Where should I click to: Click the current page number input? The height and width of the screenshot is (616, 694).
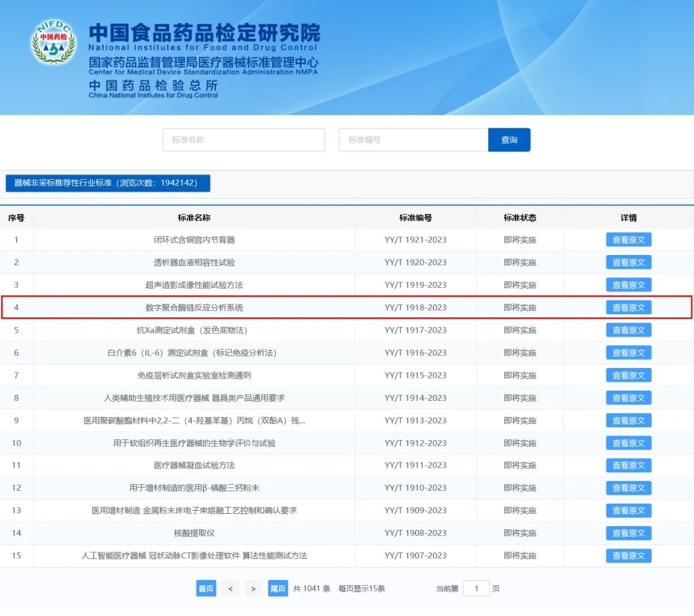pyautogui.click(x=476, y=588)
